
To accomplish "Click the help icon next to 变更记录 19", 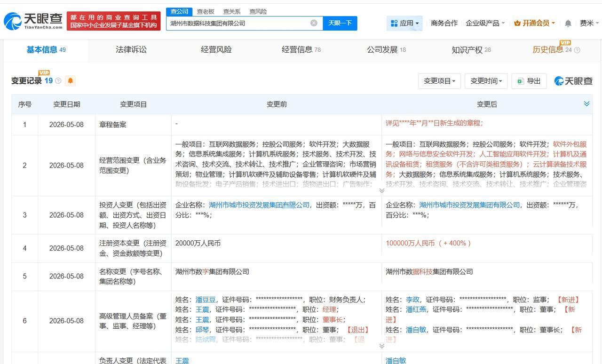I will pyautogui.click(x=58, y=81).
